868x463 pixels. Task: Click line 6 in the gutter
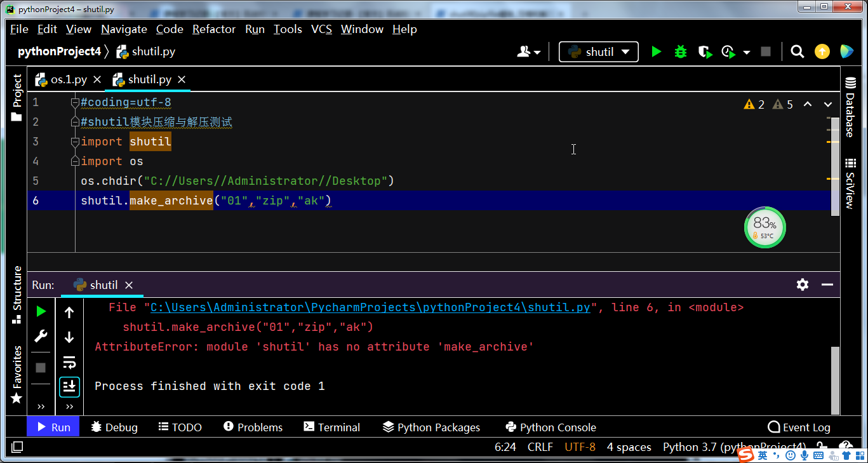[36, 201]
